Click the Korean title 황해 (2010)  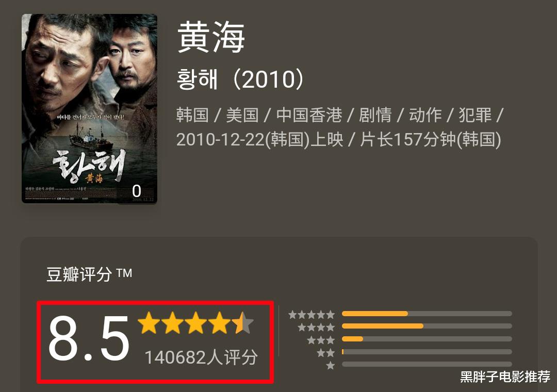tap(241, 79)
